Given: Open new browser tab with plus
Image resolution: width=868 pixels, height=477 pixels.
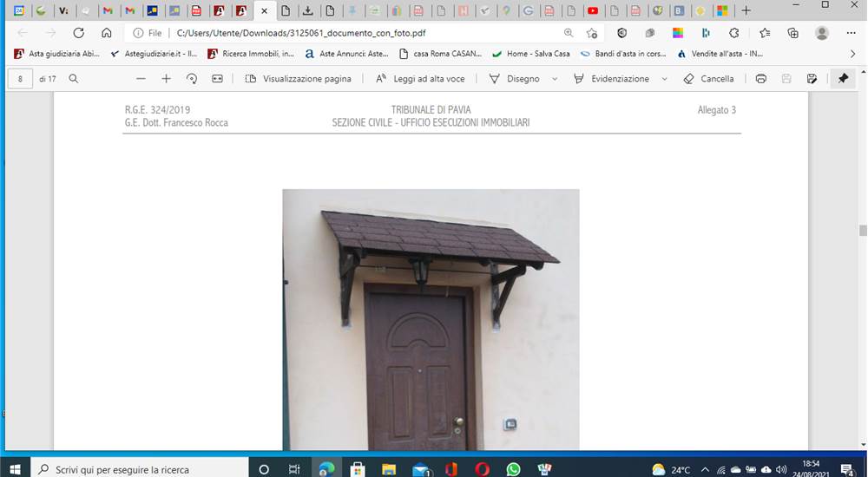Looking at the screenshot, I should click(746, 10).
